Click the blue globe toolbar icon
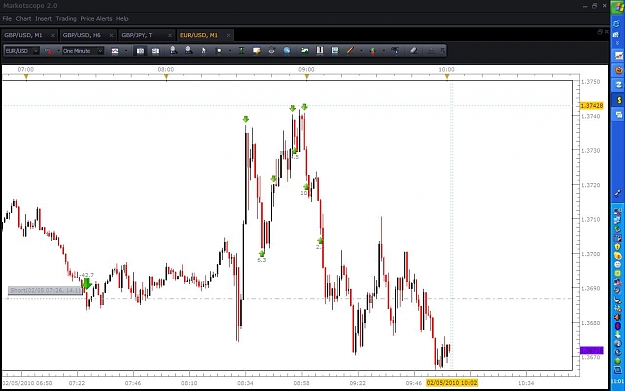The height and width of the screenshot is (391, 625). tap(287, 51)
